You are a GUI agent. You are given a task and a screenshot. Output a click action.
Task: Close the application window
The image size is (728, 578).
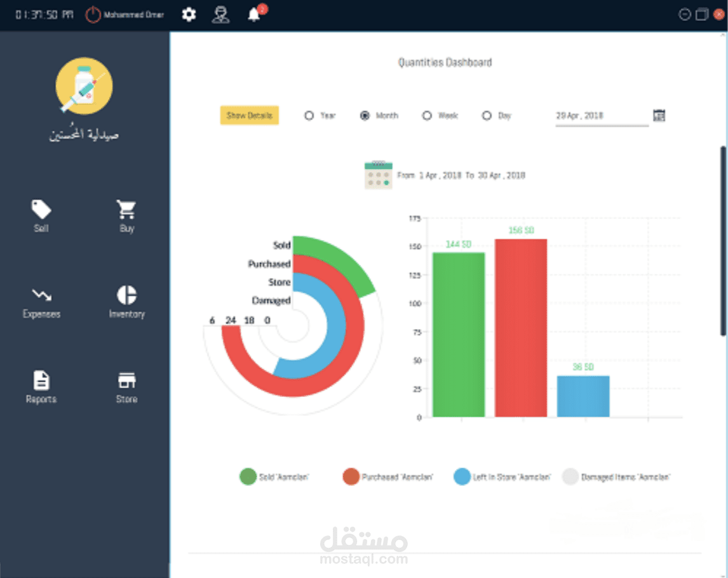(718, 15)
